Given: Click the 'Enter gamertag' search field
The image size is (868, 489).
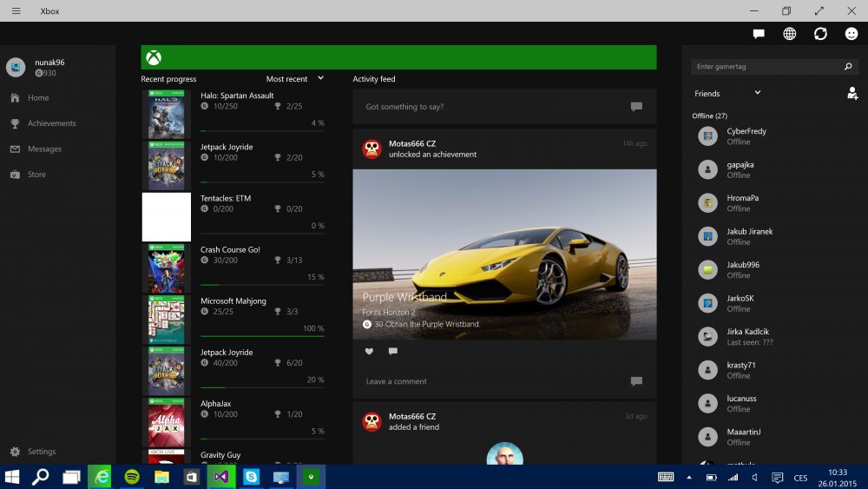Looking at the screenshot, I should click(x=774, y=67).
